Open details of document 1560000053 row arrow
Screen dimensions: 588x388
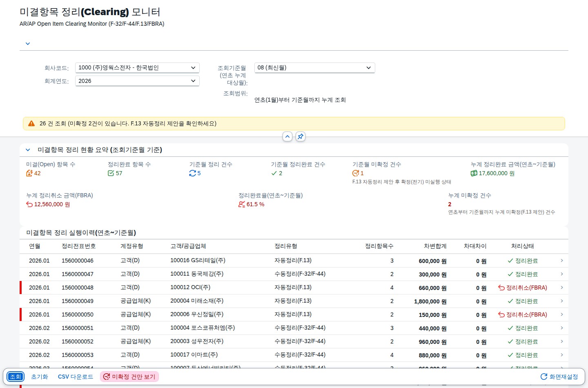tap(562, 355)
